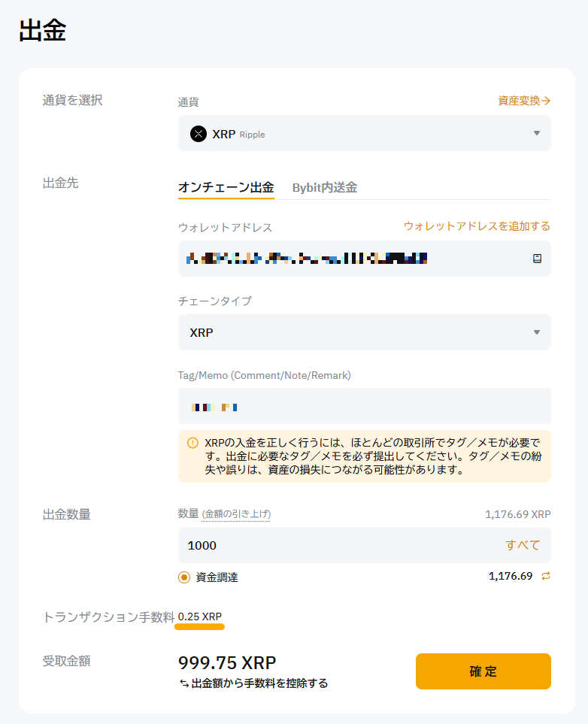588x724 pixels.
Task: Click the swap arrows icon before 出金額から手数料を控除する
Action: (183, 683)
